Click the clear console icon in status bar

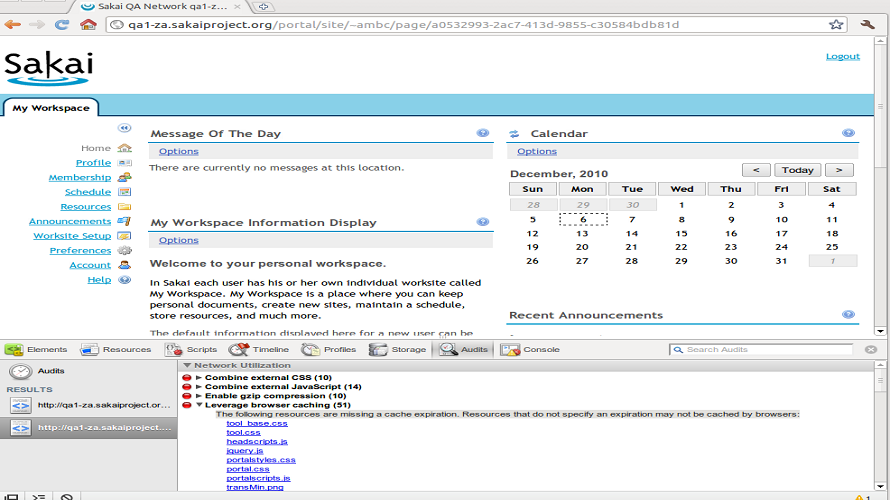66,496
